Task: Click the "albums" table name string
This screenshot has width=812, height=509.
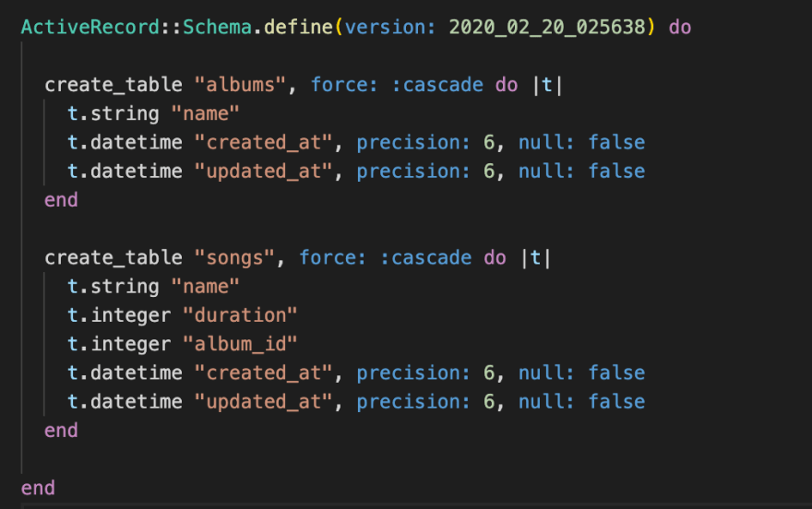Action: click(x=240, y=84)
